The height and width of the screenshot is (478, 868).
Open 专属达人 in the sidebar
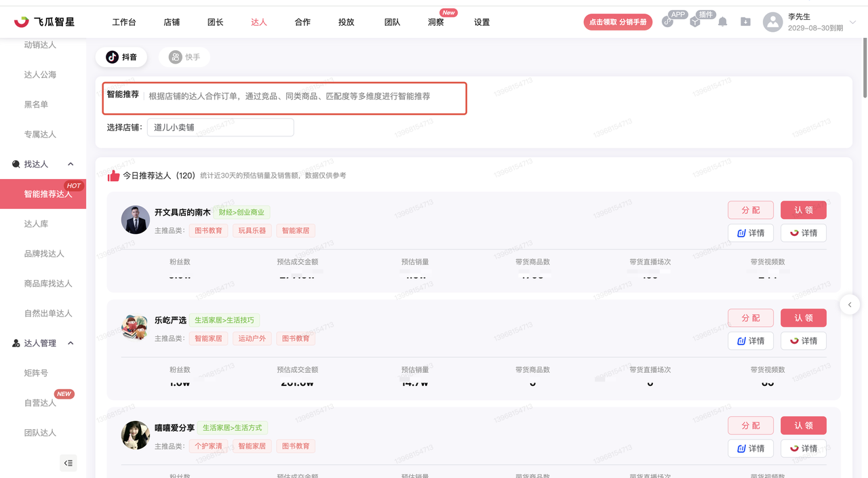coord(40,134)
